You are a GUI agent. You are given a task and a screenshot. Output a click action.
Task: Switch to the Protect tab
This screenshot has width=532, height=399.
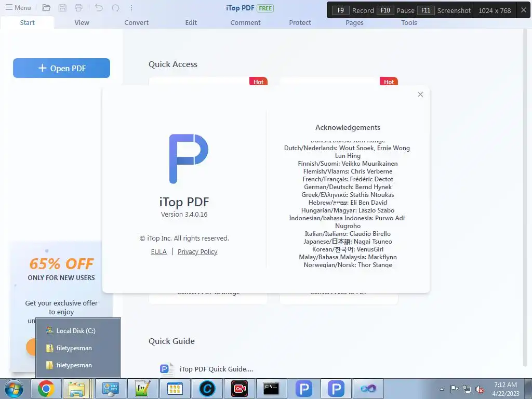tap(300, 22)
